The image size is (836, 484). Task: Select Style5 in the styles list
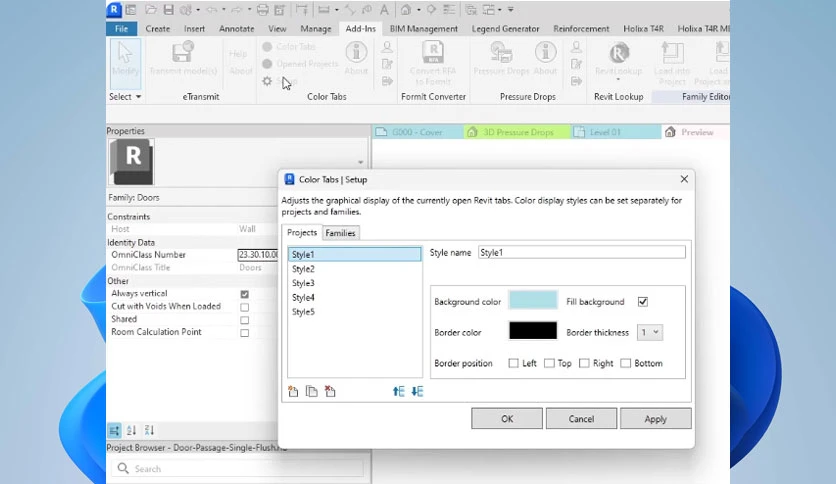coord(355,312)
